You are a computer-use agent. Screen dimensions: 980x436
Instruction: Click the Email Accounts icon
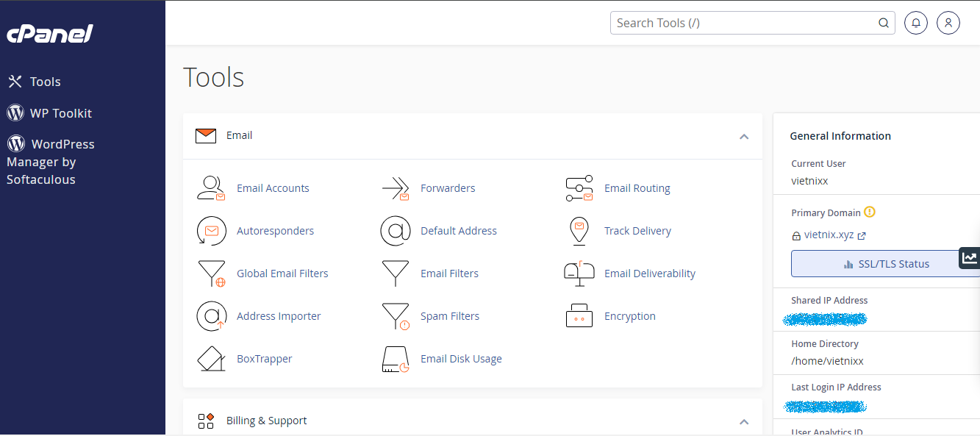point(211,188)
